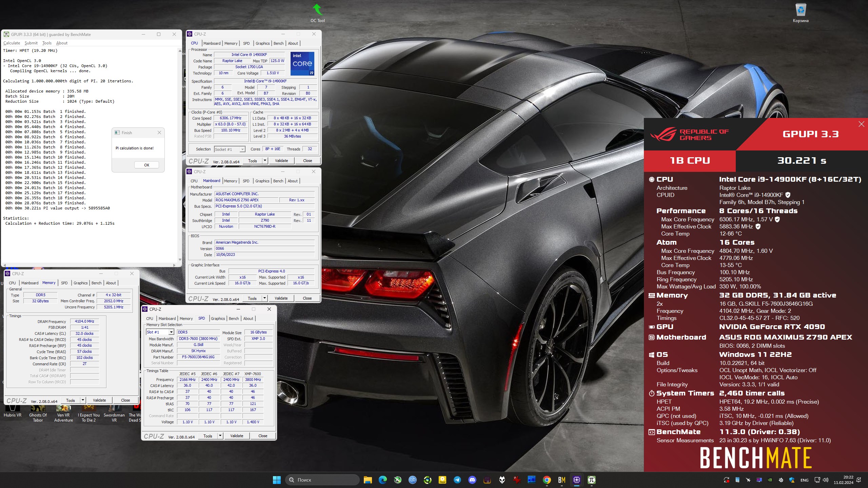Switch to CPU-Z taskbar icon

tap(576, 480)
